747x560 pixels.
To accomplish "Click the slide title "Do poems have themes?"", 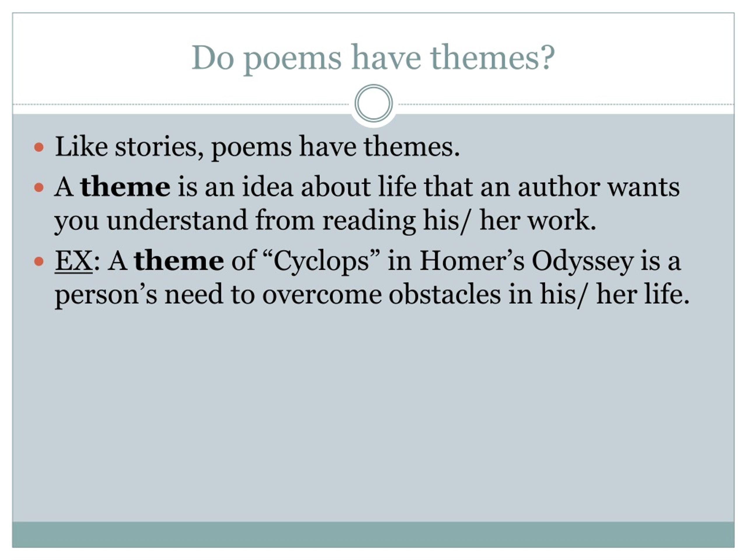I will coord(373,58).
